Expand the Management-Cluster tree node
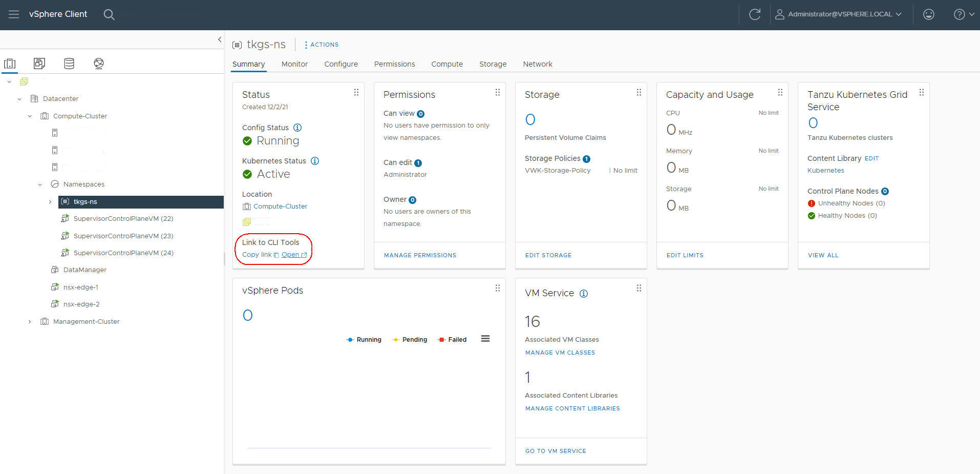980x474 pixels. pyautogui.click(x=30, y=322)
